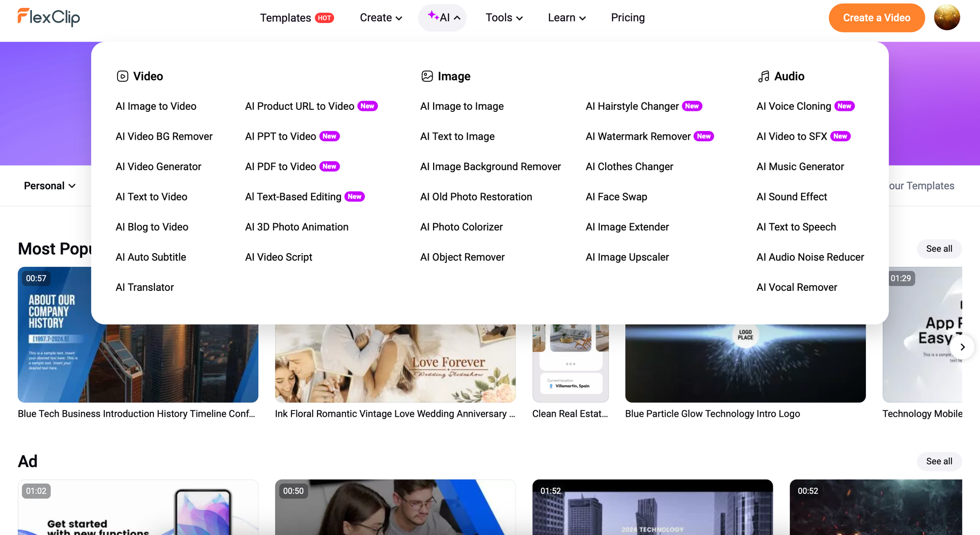This screenshot has width=980, height=535.
Task: Open Clean Real Estate template thumbnail
Action: pyautogui.click(x=570, y=363)
